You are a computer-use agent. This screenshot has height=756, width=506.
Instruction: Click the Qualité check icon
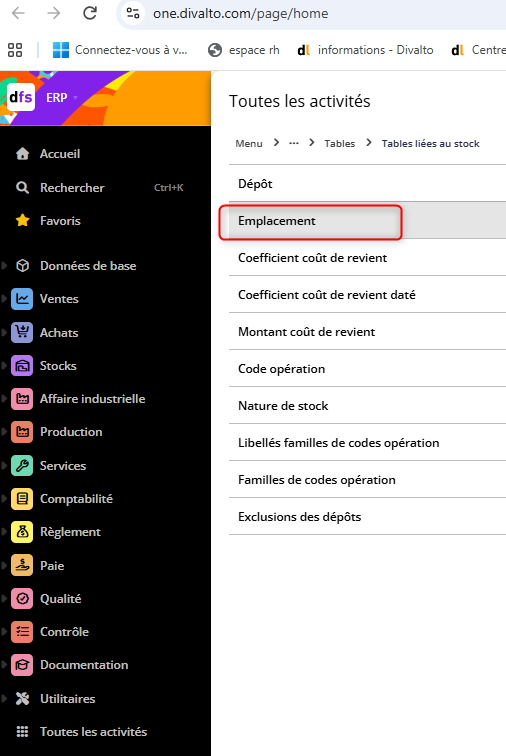[x=22, y=599]
